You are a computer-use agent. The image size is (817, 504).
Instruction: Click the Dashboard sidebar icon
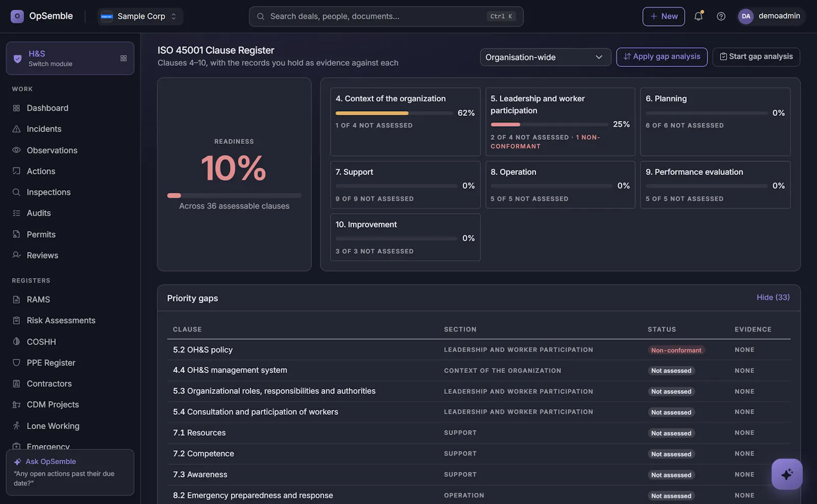[x=16, y=108]
